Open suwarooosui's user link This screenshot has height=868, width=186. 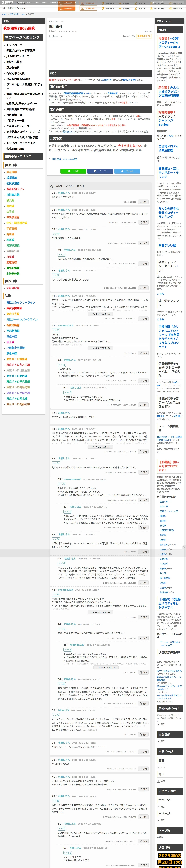[x=72, y=479]
